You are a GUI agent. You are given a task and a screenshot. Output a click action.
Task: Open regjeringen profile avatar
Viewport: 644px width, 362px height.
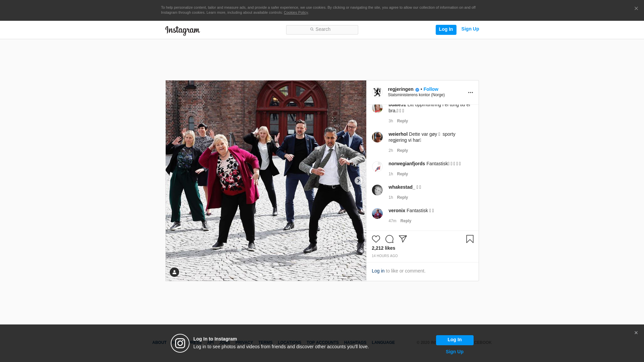point(377,92)
